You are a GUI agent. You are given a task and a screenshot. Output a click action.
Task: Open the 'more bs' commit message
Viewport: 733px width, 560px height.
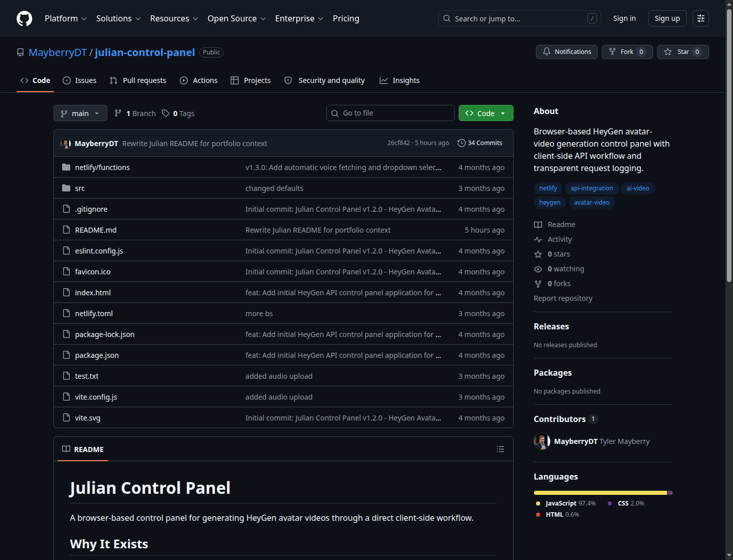[x=259, y=314]
